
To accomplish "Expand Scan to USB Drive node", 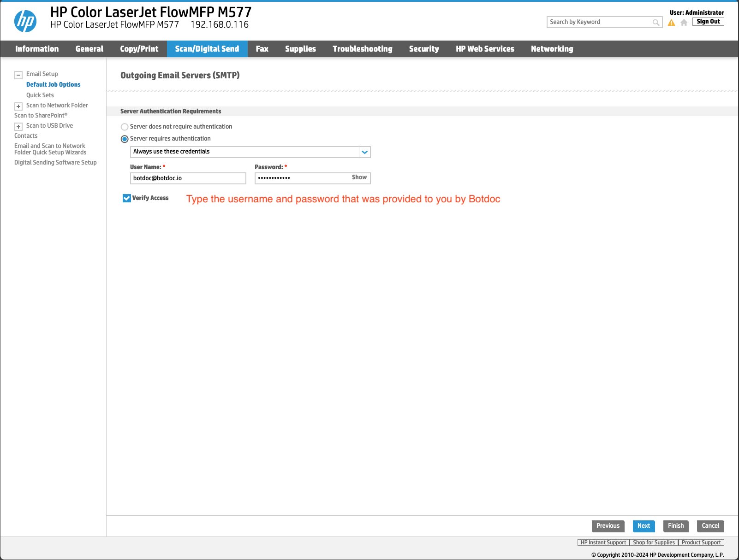I will (18, 127).
